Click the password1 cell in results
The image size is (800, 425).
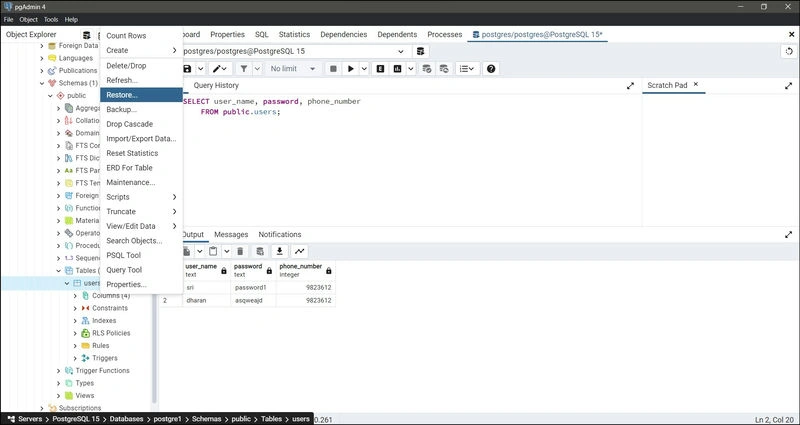(x=254, y=288)
